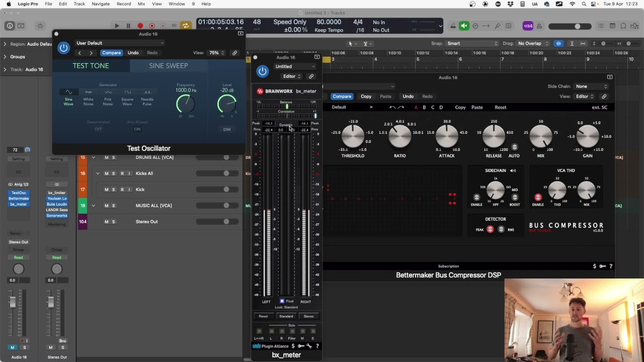Click Compare in Test Oscillator header
Viewport: 644px width, 362px height.
click(111, 53)
